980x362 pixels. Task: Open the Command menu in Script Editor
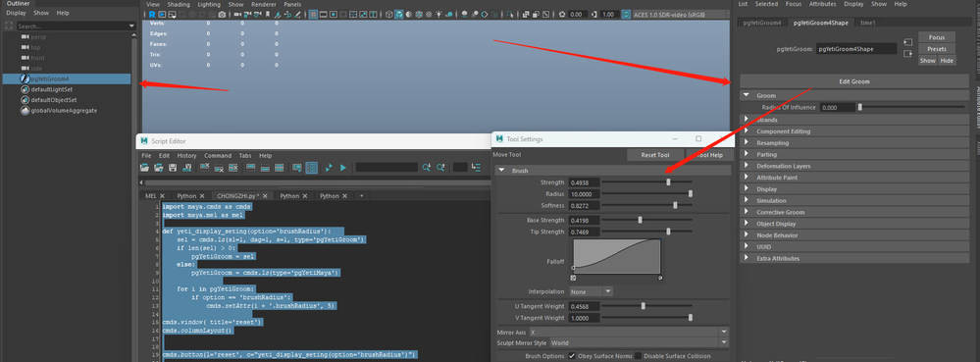point(218,156)
